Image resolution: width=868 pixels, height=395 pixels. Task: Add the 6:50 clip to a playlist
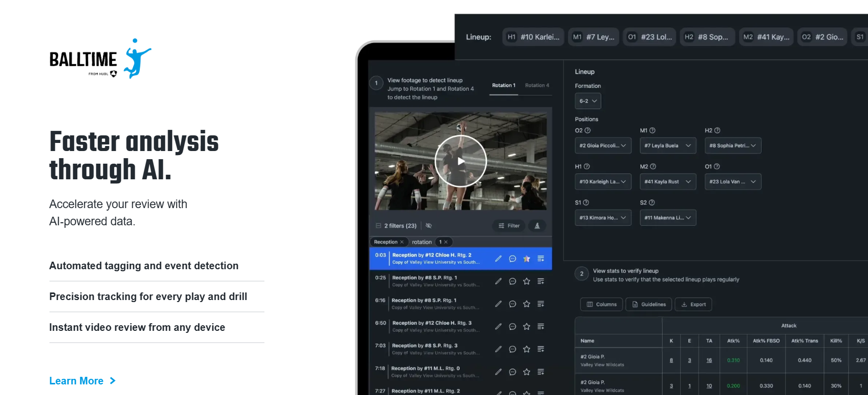[540, 327]
